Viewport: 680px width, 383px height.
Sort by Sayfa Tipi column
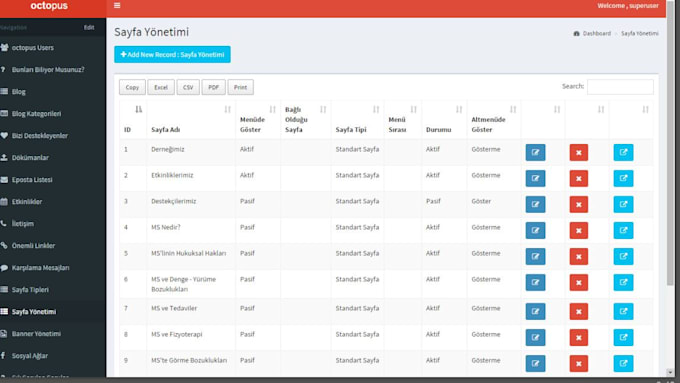pos(358,119)
